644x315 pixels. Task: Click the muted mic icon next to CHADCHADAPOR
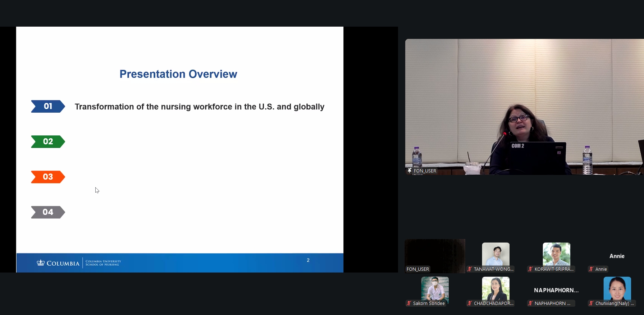click(x=470, y=303)
